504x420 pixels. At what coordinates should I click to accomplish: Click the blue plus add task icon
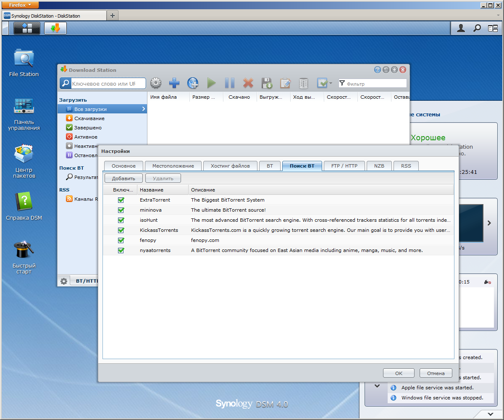174,83
